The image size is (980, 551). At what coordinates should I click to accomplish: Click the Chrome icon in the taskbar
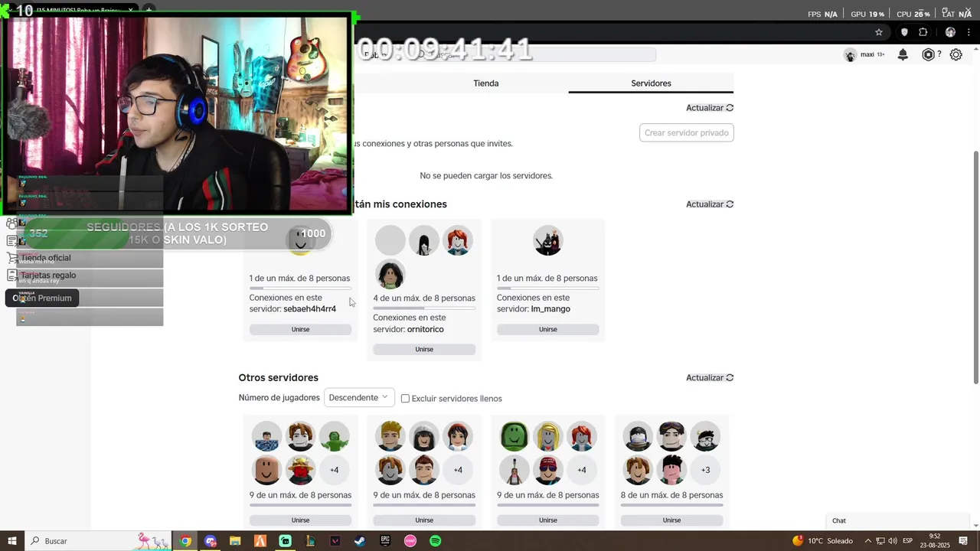click(x=185, y=541)
